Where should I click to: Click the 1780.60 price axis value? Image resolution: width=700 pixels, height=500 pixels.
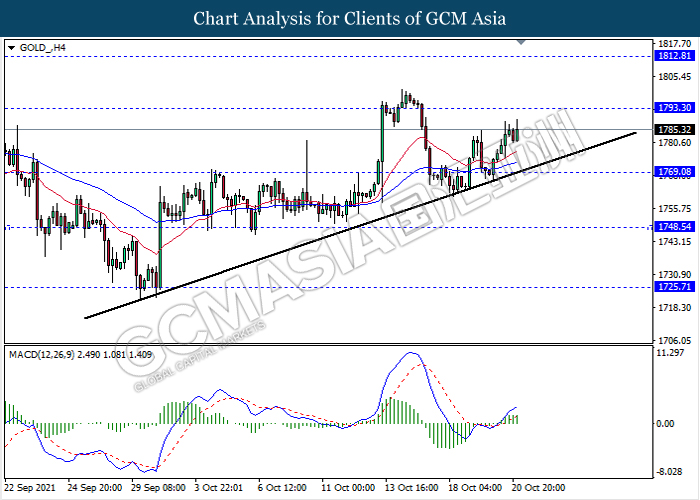click(675, 143)
